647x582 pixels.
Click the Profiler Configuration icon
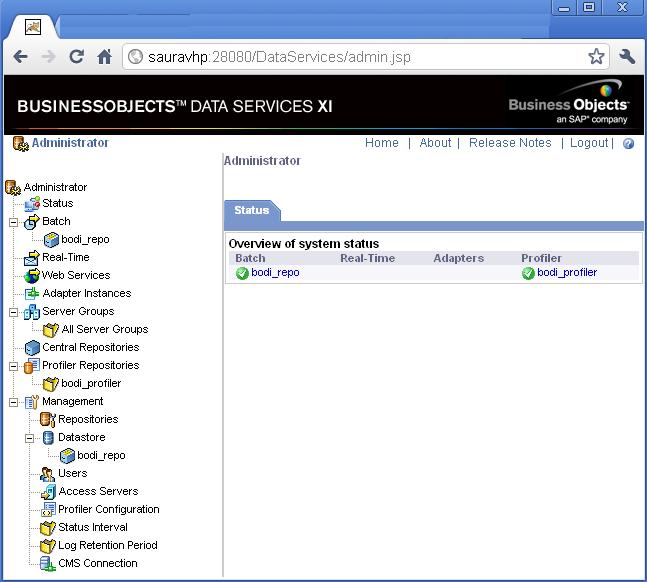tap(48, 510)
